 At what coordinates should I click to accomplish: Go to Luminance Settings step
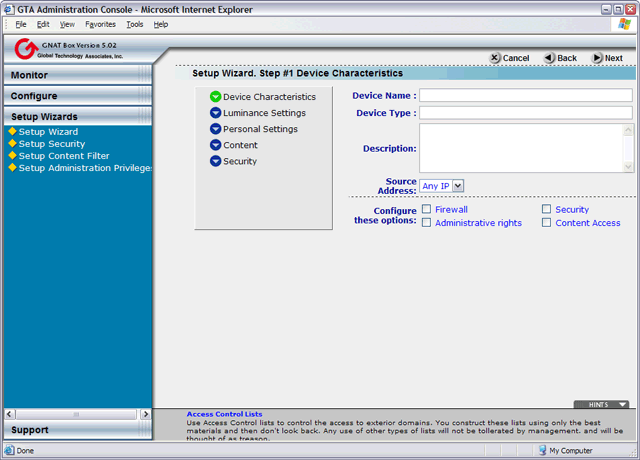pos(264,113)
